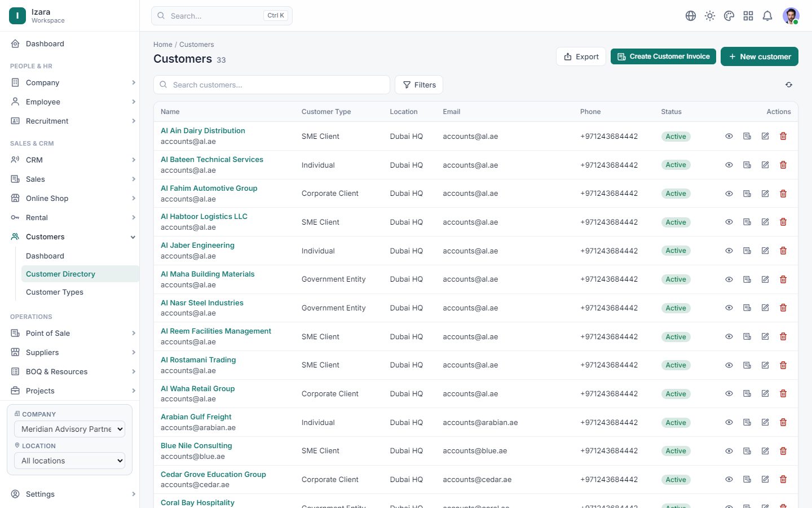Create invoice icon for Al Rostamani Trading
Viewport: 812px width, 508px height.
tap(747, 365)
